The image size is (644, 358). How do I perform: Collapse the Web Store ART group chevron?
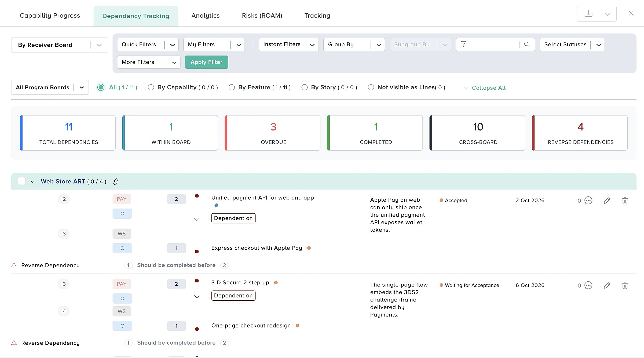tap(32, 182)
